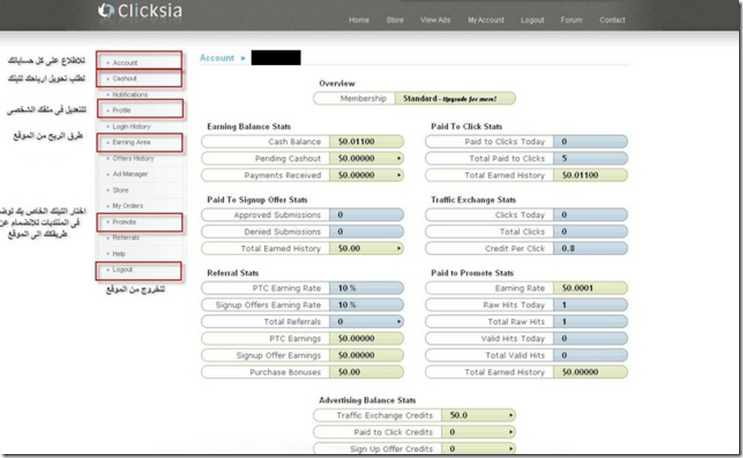The width and height of the screenshot is (743, 458).
Task: Click the Total Raw Hits value
Action: click(564, 322)
